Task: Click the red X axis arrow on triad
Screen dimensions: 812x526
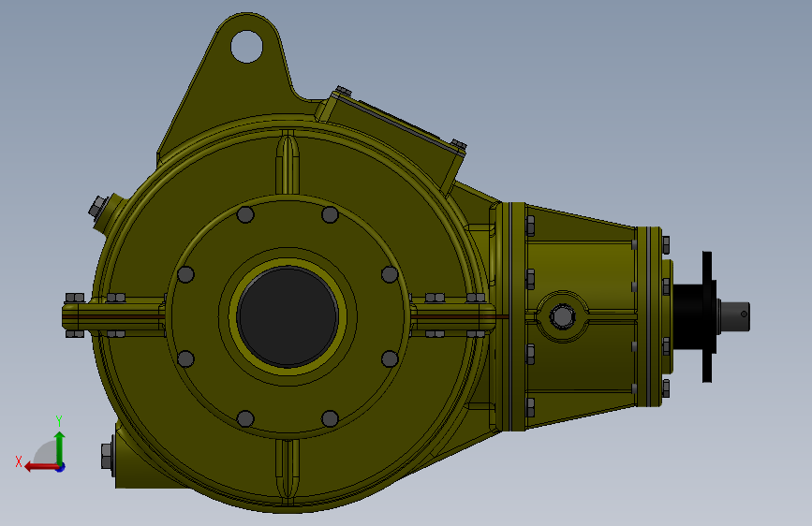Action: coord(40,467)
